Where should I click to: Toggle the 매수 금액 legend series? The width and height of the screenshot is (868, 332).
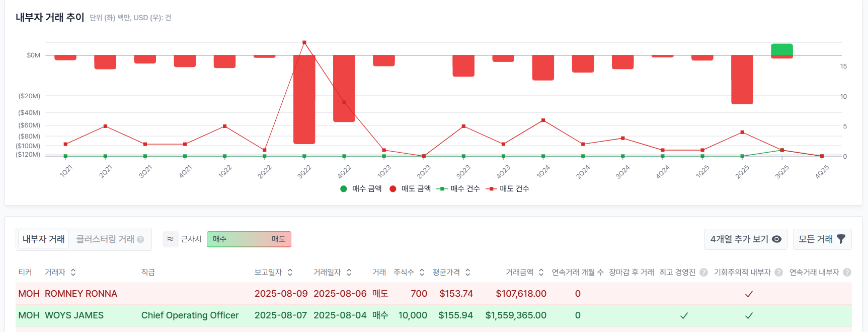click(x=361, y=189)
